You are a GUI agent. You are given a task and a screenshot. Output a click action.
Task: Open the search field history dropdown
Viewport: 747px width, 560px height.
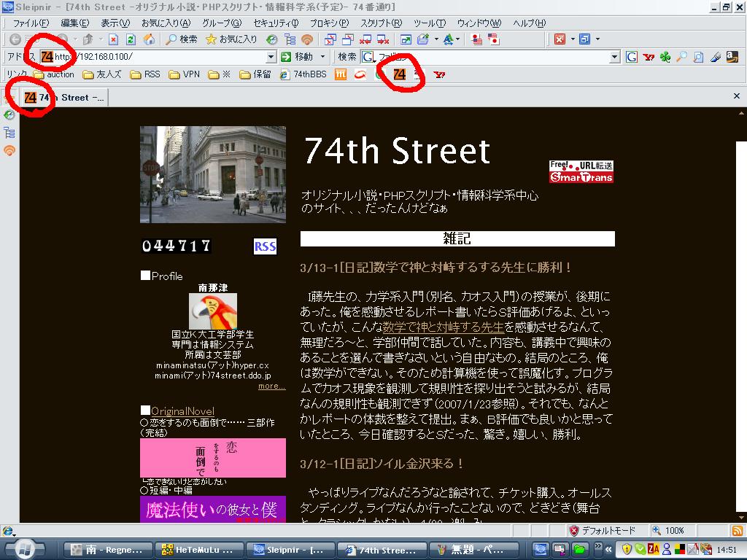pyautogui.click(x=614, y=57)
